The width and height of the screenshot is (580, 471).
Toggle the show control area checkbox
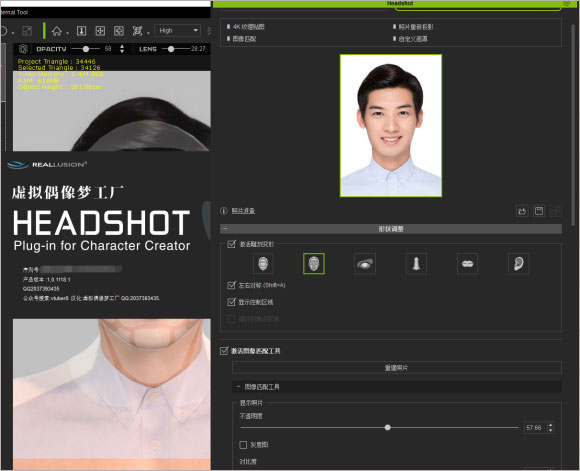(232, 302)
